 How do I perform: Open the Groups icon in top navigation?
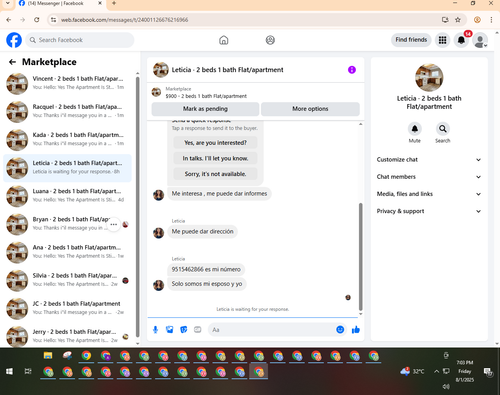(x=270, y=40)
